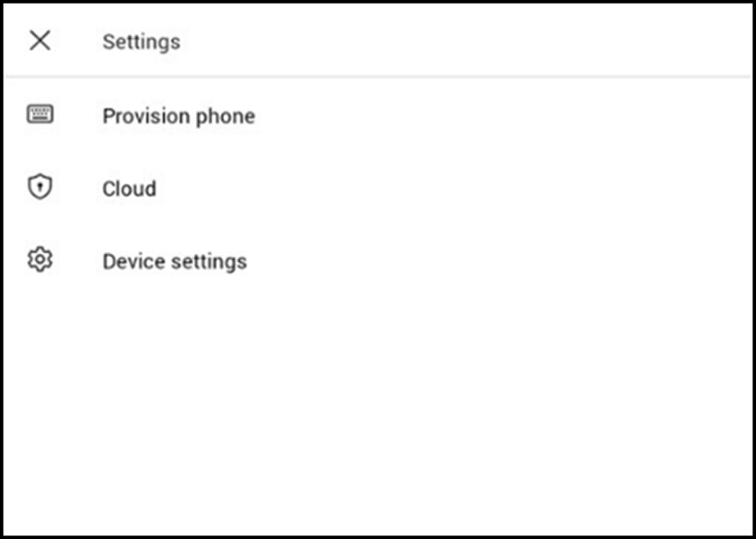Go to Device settings
Viewport: 756px width, 539px height.
pos(174,262)
